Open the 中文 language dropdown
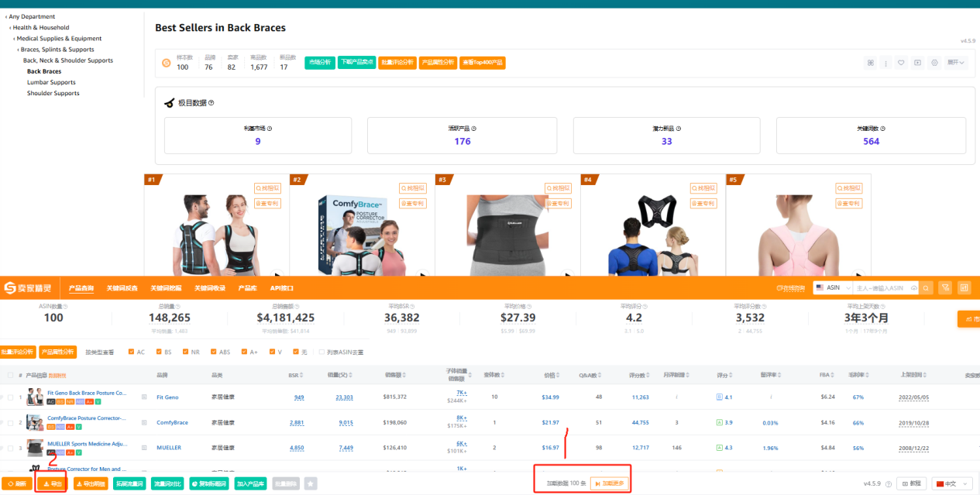This screenshot has width=980, height=495. pyautogui.click(x=951, y=483)
